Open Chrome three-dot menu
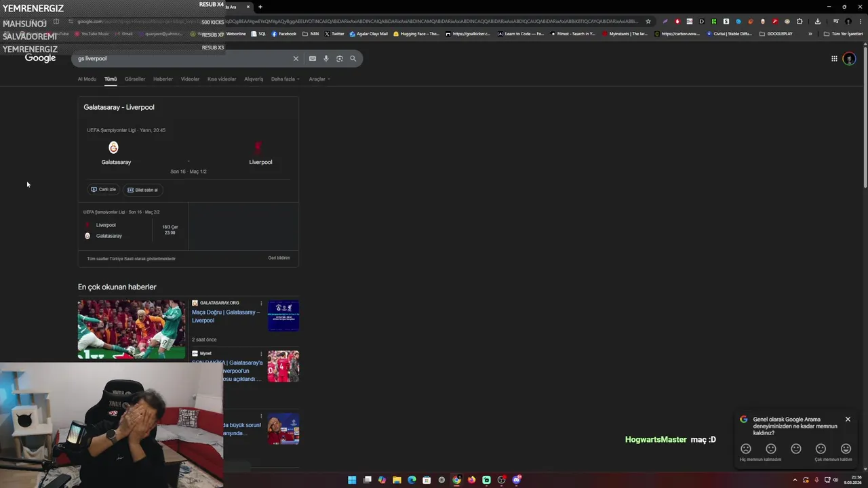The width and height of the screenshot is (868, 488). (861, 22)
